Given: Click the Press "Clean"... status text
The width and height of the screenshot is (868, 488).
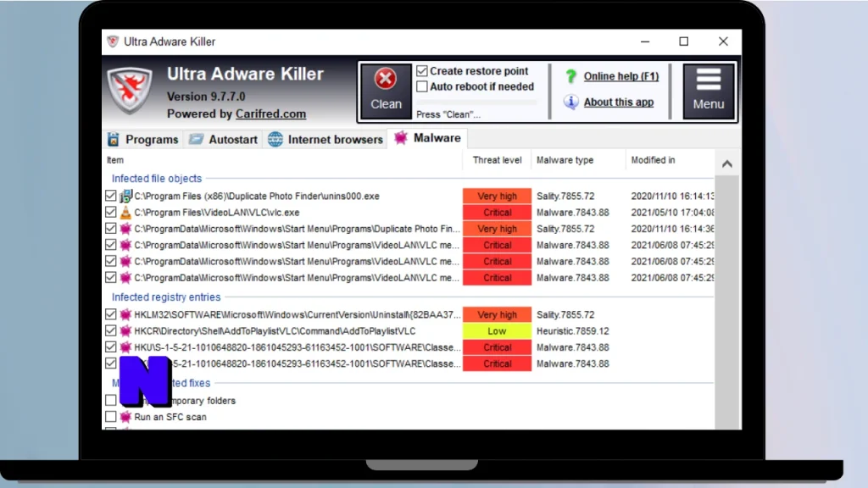Looking at the screenshot, I should (x=448, y=114).
